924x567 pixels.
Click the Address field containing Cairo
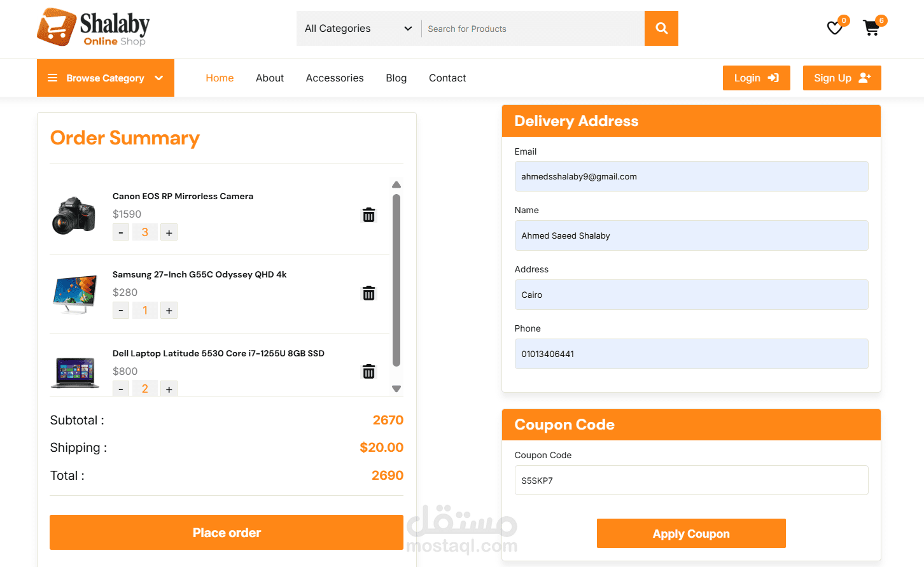coord(691,295)
